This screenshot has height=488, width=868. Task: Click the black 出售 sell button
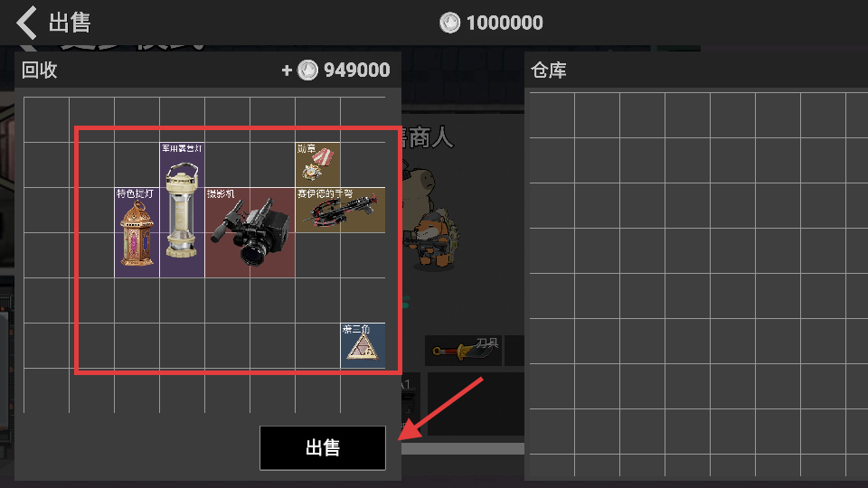pyautogui.click(x=323, y=447)
